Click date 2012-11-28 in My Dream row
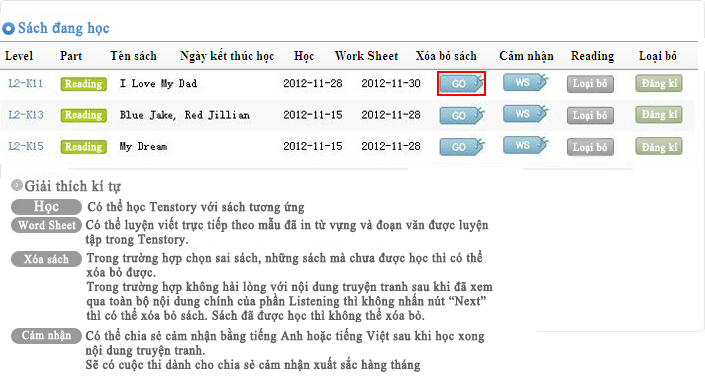 click(391, 146)
